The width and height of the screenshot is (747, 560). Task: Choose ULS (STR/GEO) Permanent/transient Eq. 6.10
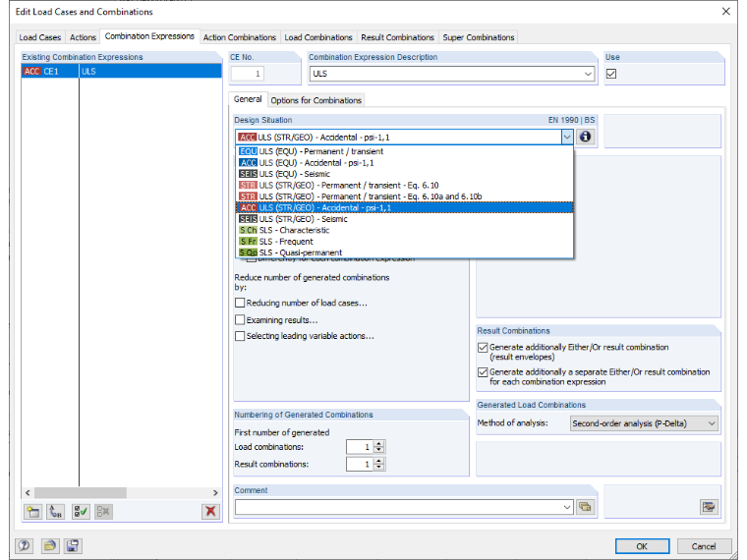click(405, 186)
